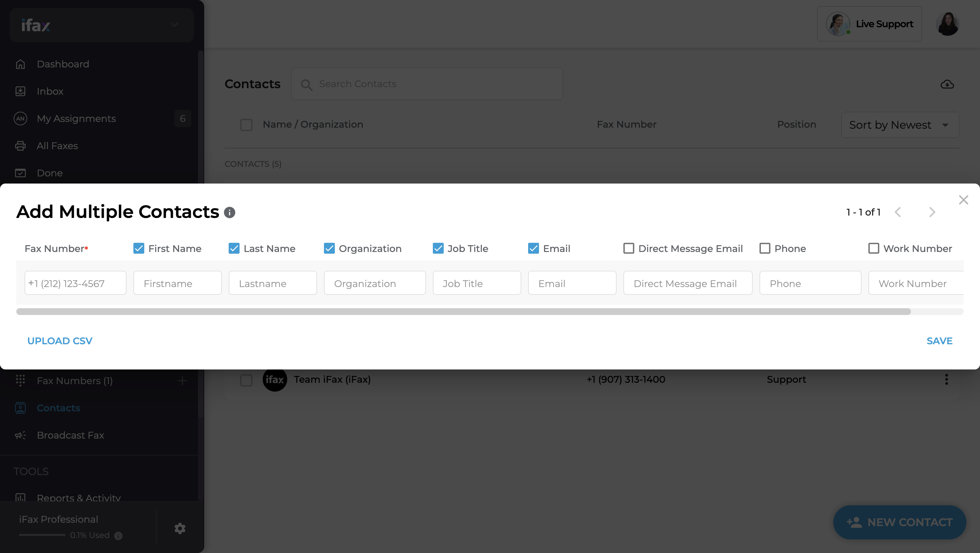Click the Fax Number input field
Image resolution: width=980 pixels, height=553 pixels.
pyautogui.click(x=75, y=283)
